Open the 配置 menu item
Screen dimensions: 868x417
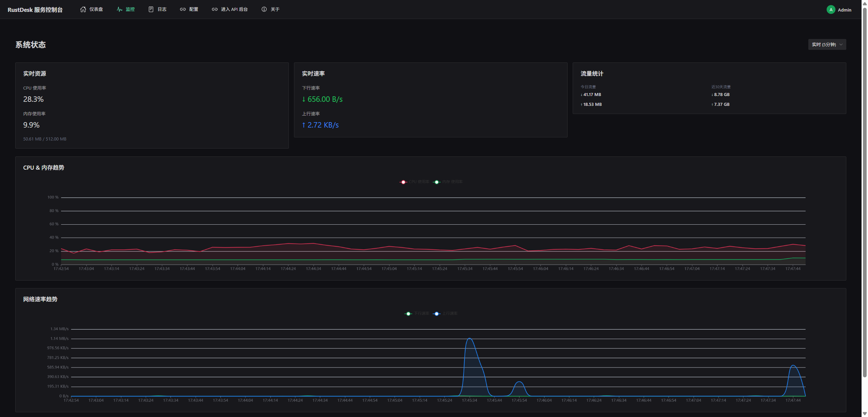tap(194, 9)
